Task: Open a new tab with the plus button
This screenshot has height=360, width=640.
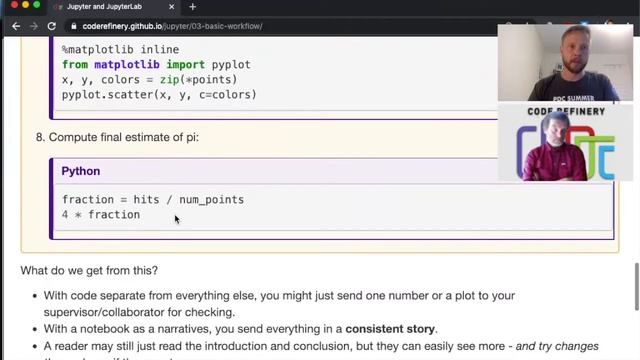Action: (193, 7)
